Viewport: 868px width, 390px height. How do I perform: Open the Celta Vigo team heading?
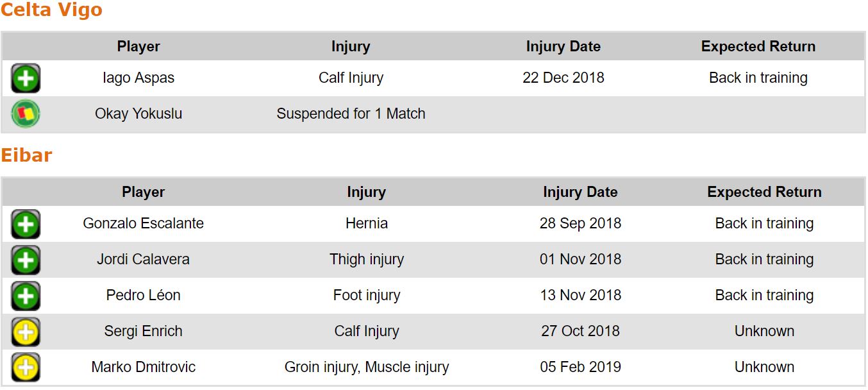pos(51,10)
